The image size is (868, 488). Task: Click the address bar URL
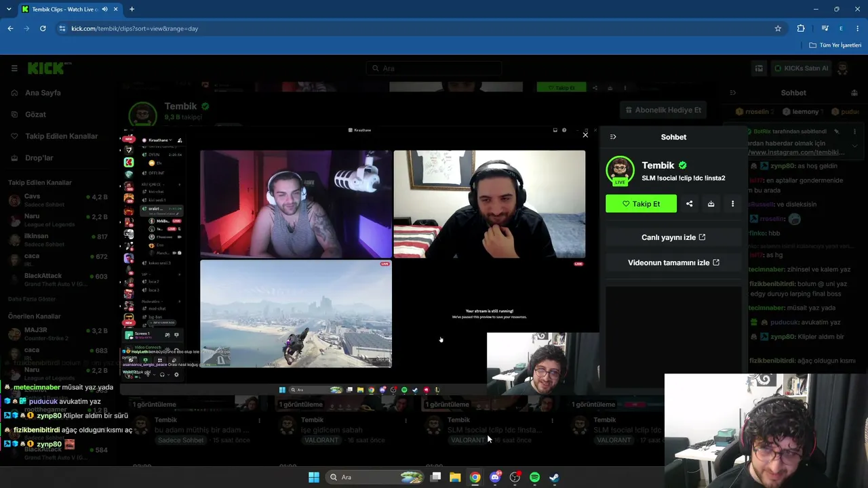pos(134,28)
